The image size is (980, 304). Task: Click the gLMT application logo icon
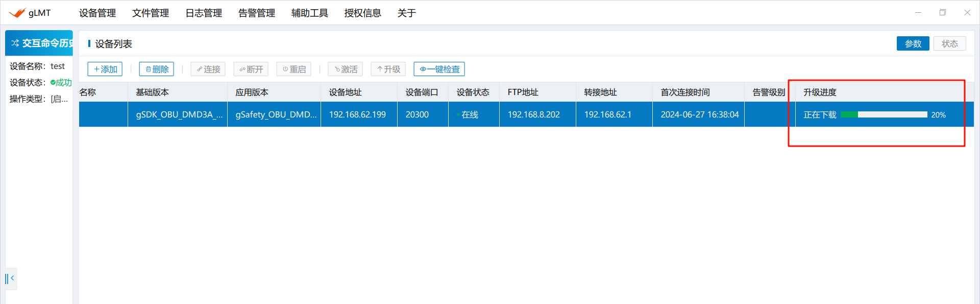pyautogui.click(x=17, y=13)
